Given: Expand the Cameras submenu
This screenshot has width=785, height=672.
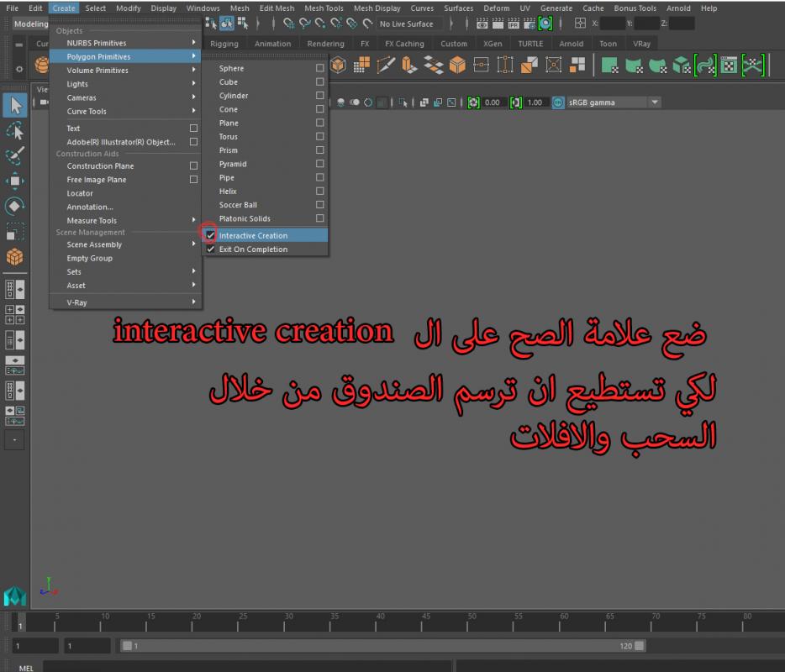Looking at the screenshot, I should point(125,97).
